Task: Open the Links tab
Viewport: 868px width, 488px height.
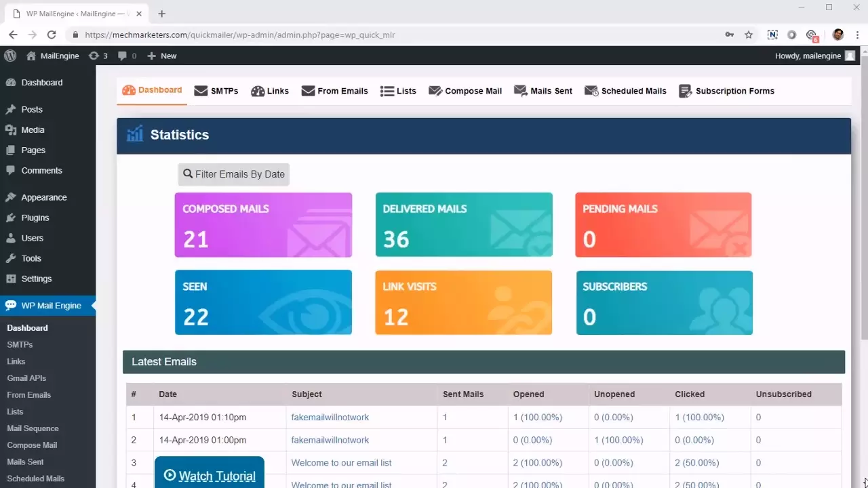Action: point(270,91)
